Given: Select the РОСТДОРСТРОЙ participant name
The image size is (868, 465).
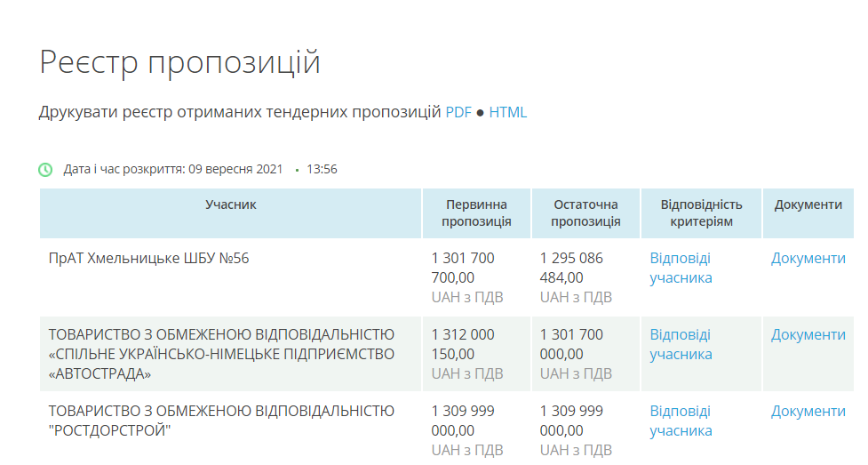Looking at the screenshot, I should [221, 421].
